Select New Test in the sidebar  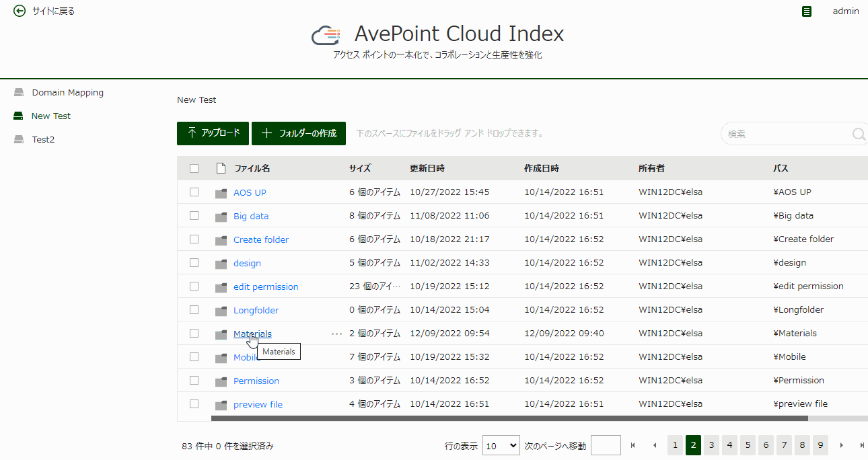(51, 116)
